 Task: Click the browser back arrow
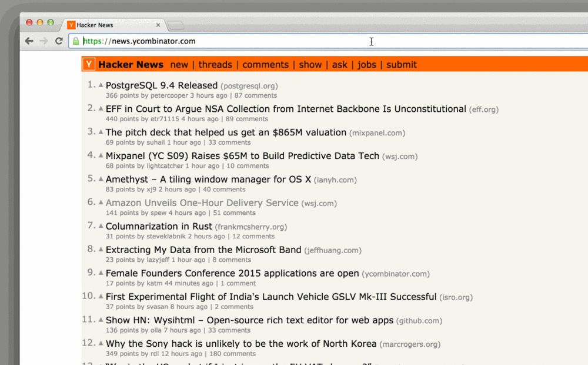(29, 41)
